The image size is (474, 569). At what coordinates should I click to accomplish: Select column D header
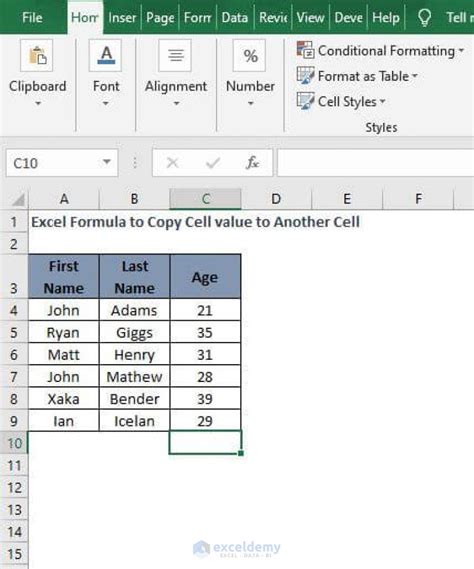(x=276, y=199)
